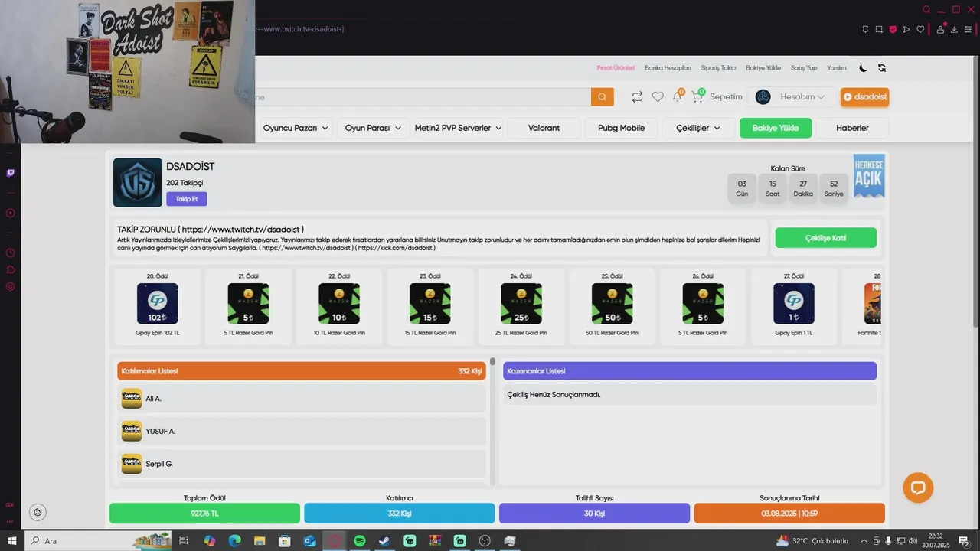Open File Explorer from the taskbar

pyautogui.click(x=260, y=541)
